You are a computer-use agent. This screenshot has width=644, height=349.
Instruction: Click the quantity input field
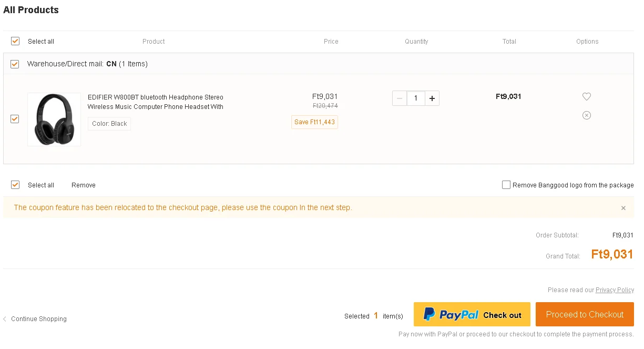coord(416,98)
